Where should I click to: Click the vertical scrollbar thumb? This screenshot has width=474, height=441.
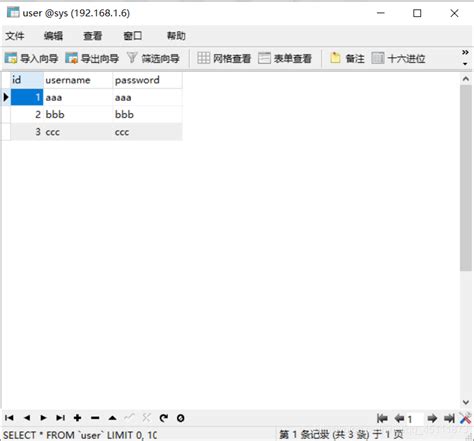(466, 178)
